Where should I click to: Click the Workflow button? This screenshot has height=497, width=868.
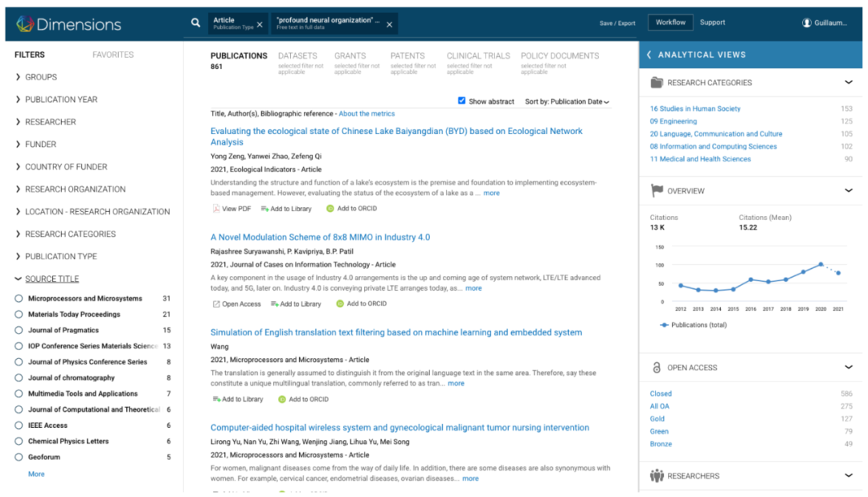[x=670, y=22]
